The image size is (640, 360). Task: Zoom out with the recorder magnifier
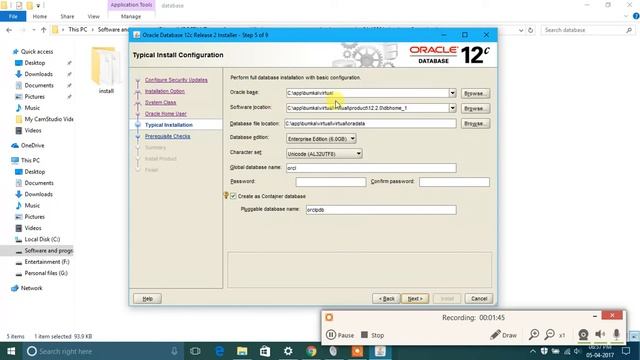pos(550,335)
